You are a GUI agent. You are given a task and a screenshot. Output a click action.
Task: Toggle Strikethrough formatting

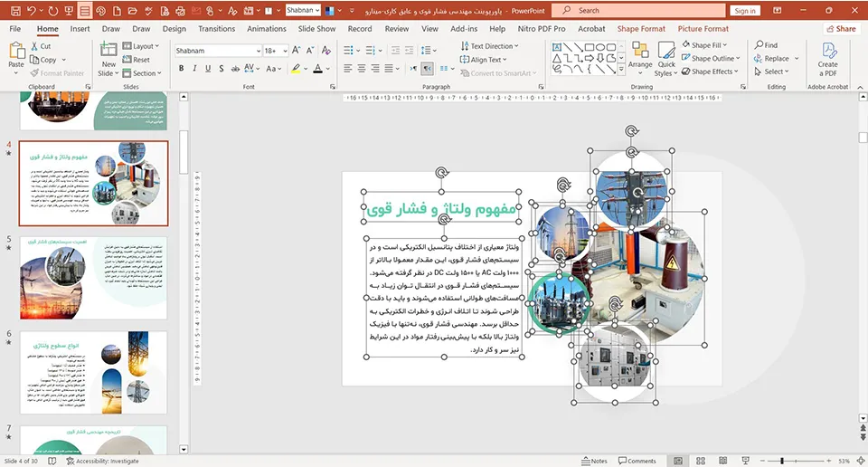[x=235, y=69]
